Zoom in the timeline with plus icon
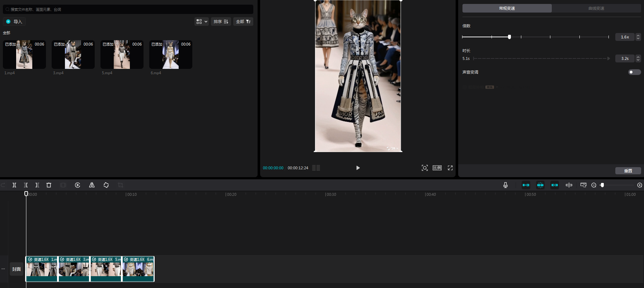 pyautogui.click(x=640, y=185)
